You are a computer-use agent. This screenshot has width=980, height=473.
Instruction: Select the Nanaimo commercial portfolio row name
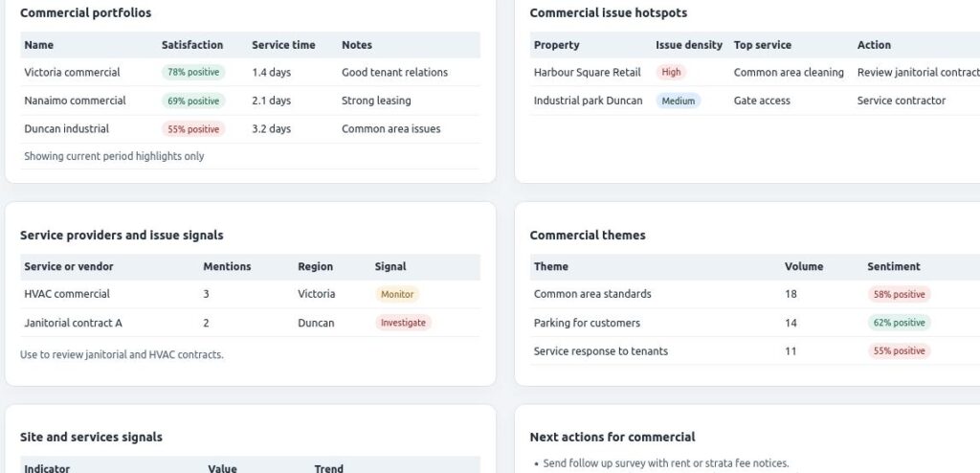coord(75,101)
